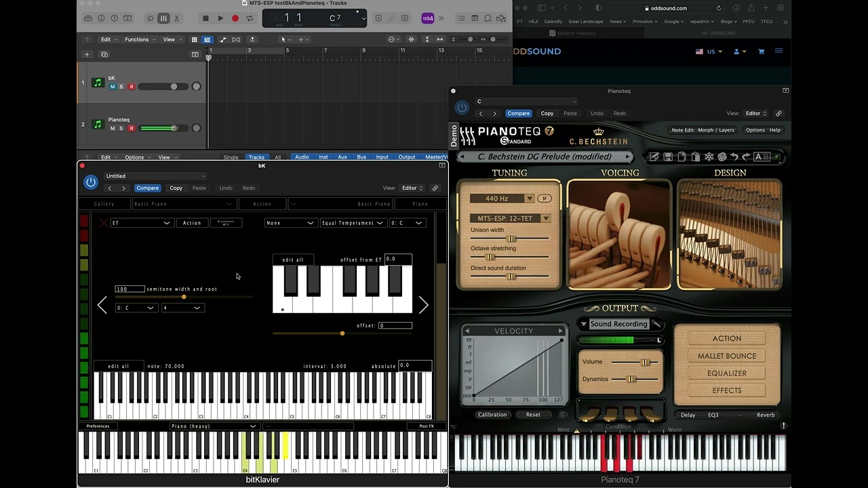Click Pianoteq random dice icon
The height and width of the screenshot is (488, 868).
pos(722,157)
